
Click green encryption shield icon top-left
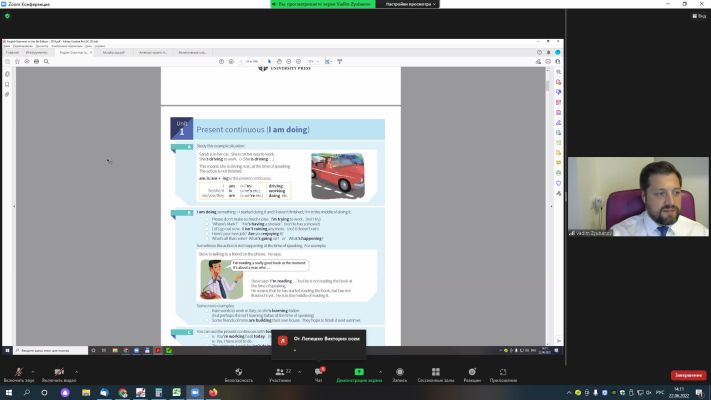click(x=7, y=16)
